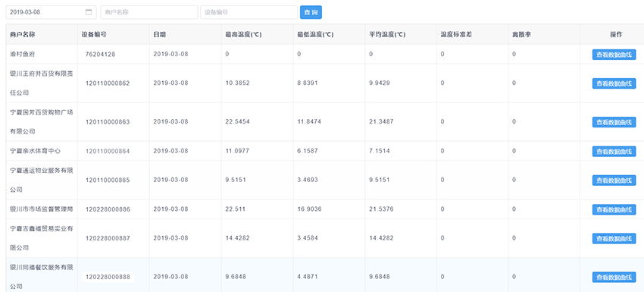
Task: Click merchant name 宁夏亲水体育中心
Action: point(36,151)
